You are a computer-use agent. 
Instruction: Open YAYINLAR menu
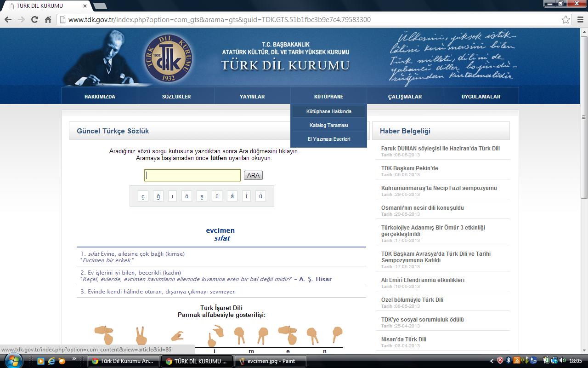pyautogui.click(x=252, y=97)
